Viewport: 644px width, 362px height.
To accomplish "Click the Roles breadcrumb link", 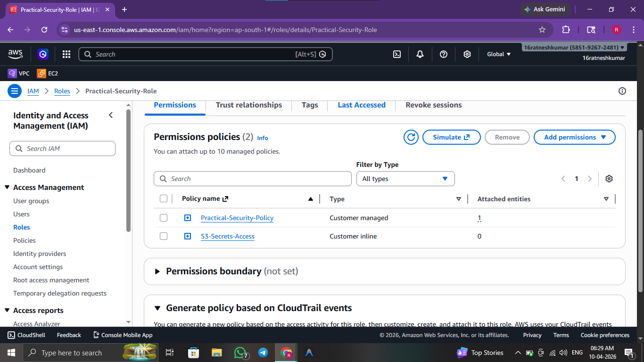I will (x=62, y=91).
